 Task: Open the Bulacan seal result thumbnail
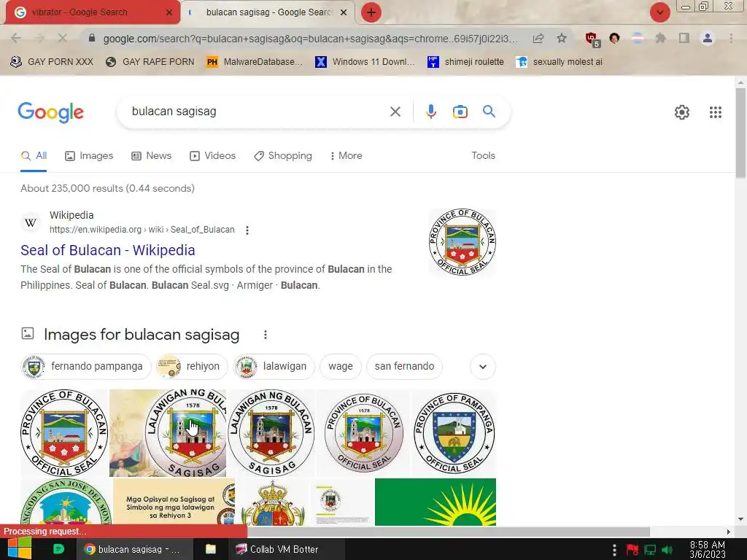click(x=462, y=242)
